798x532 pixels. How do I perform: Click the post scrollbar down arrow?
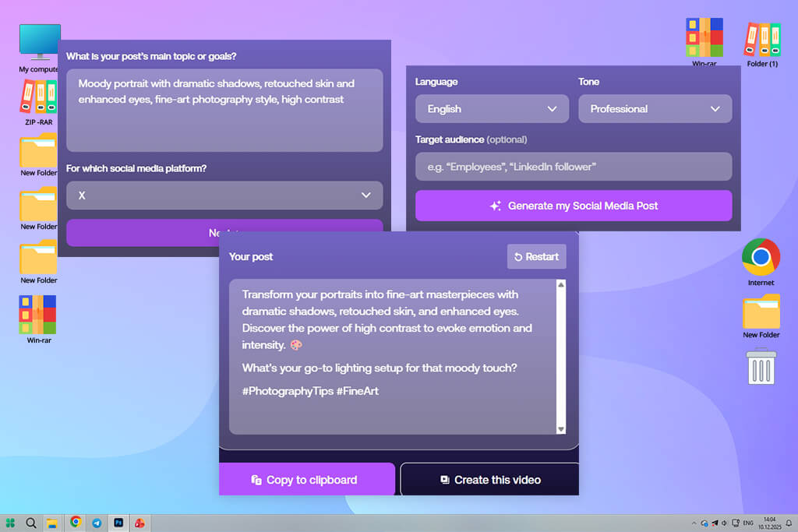click(x=561, y=429)
